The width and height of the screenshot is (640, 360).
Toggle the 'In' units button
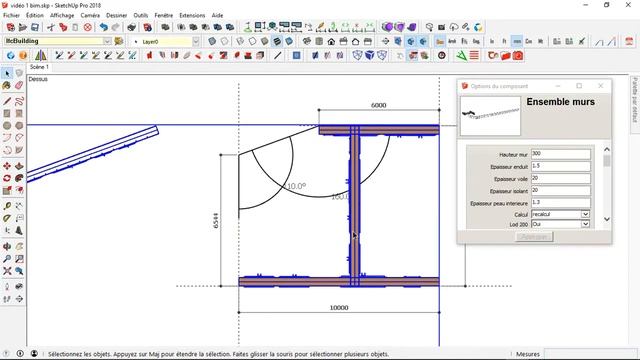tap(492, 41)
